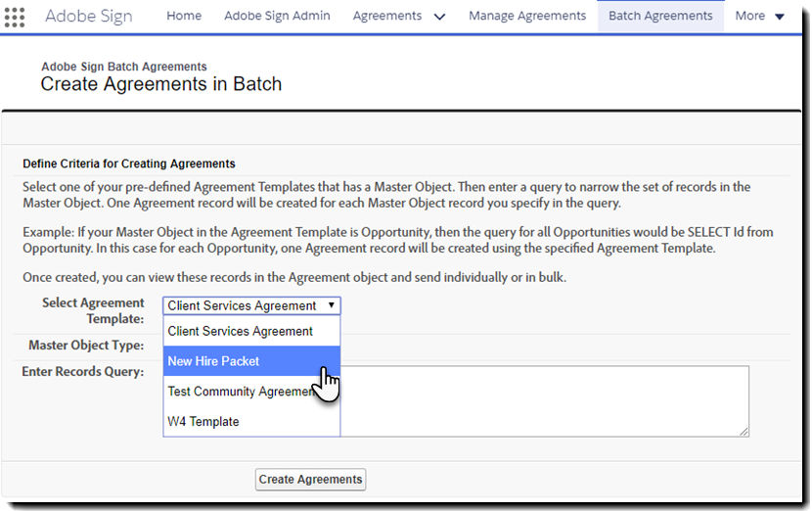This screenshot has height=511, width=812.
Task: Grab the query textarea resize handle
Action: pos(744,431)
